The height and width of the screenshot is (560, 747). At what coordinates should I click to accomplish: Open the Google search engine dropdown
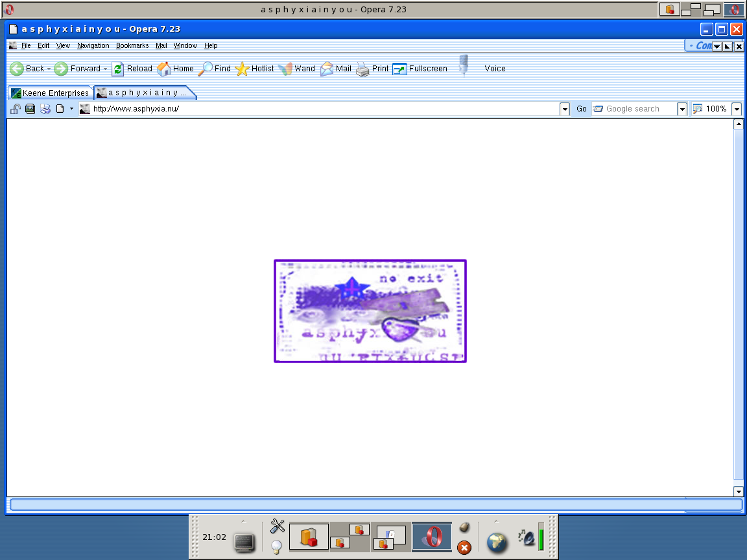click(x=682, y=109)
